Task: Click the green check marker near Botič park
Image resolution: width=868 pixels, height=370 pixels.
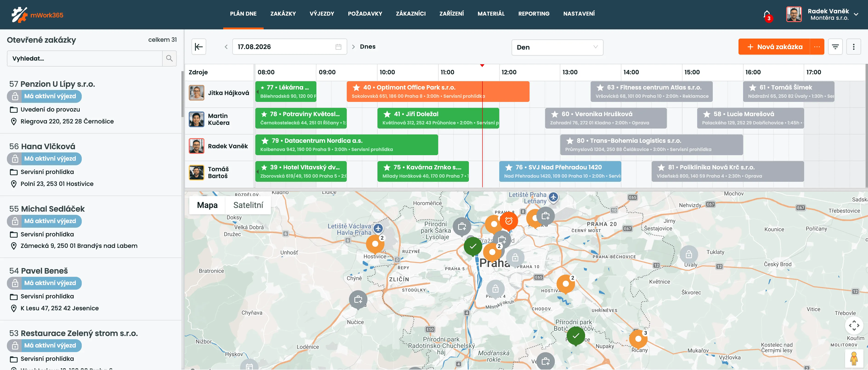Action: pos(576,336)
